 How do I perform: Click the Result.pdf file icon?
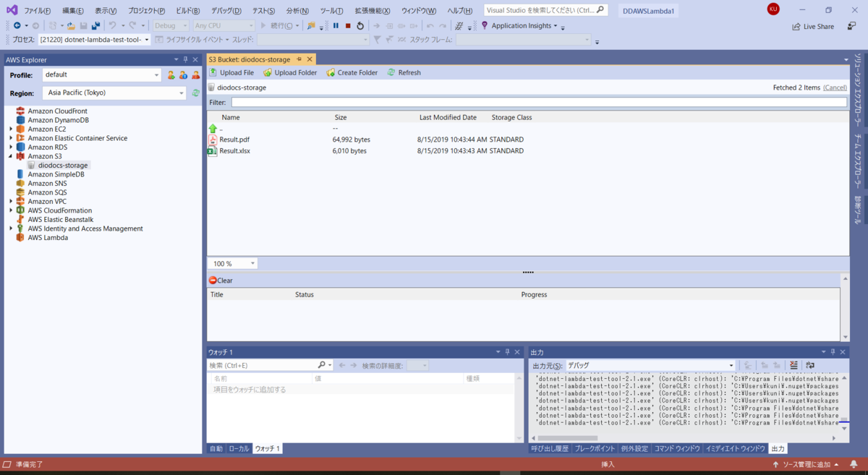(213, 140)
